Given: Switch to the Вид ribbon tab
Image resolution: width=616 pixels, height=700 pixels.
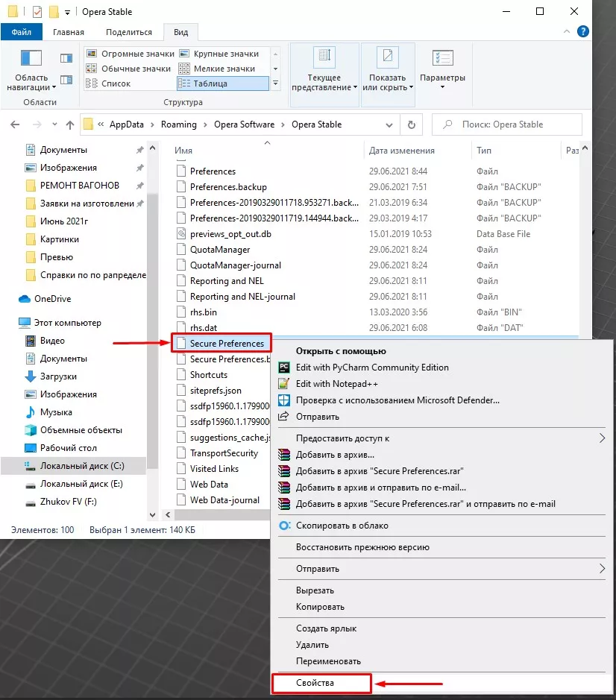Looking at the screenshot, I should [181, 32].
